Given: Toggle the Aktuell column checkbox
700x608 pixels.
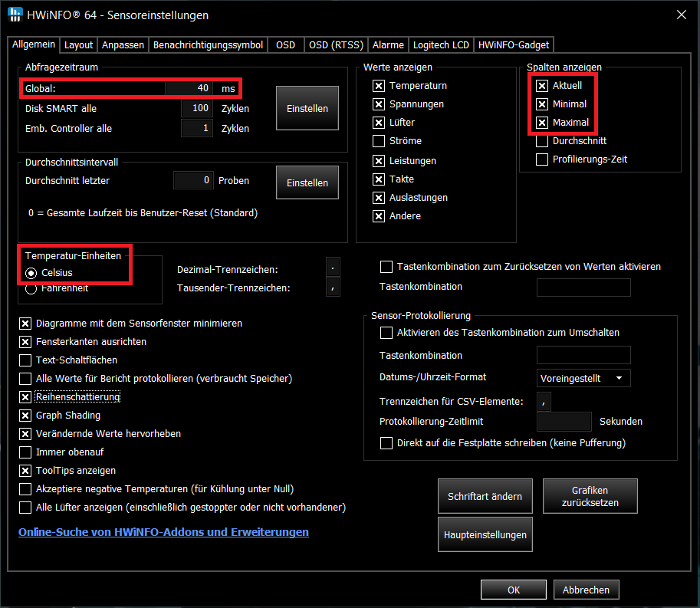Looking at the screenshot, I should click(542, 86).
